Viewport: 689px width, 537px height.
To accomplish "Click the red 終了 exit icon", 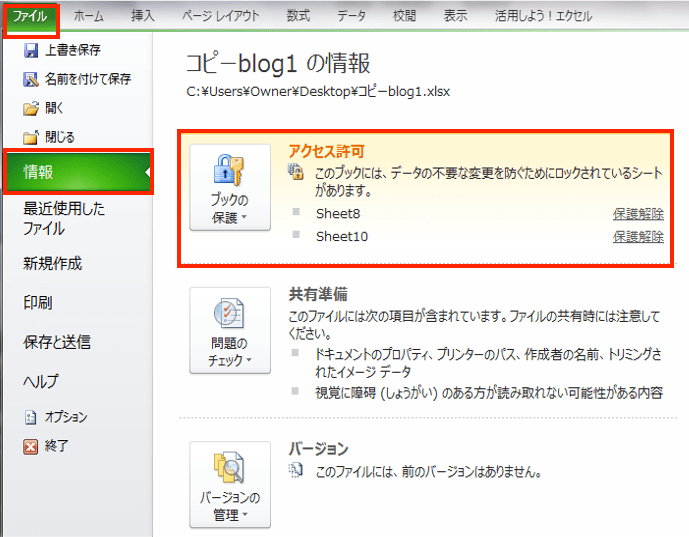I will click(30, 447).
